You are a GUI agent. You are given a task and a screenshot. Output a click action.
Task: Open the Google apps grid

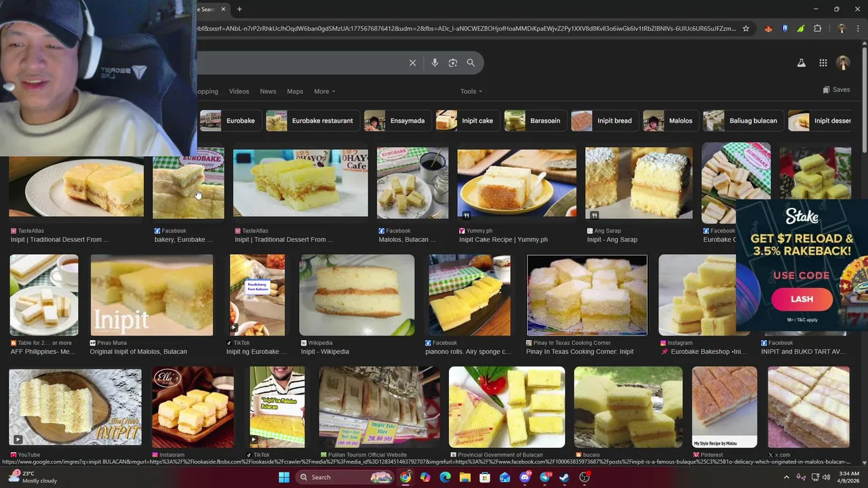pyautogui.click(x=823, y=63)
